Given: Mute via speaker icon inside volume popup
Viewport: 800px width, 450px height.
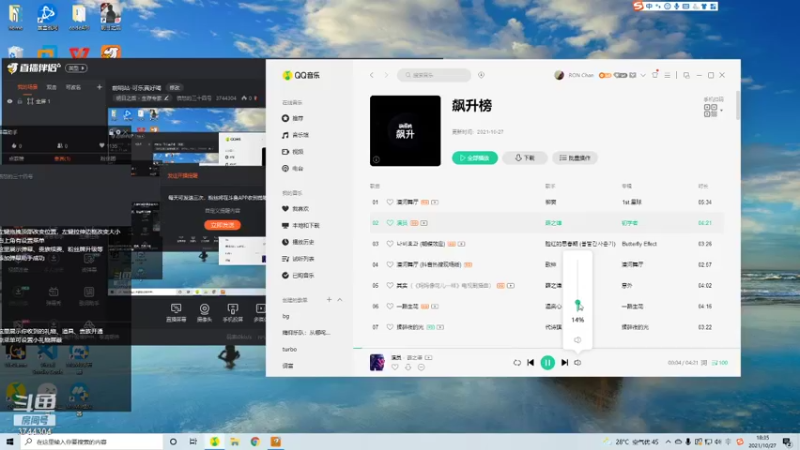Looking at the screenshot, I should 578,340.
